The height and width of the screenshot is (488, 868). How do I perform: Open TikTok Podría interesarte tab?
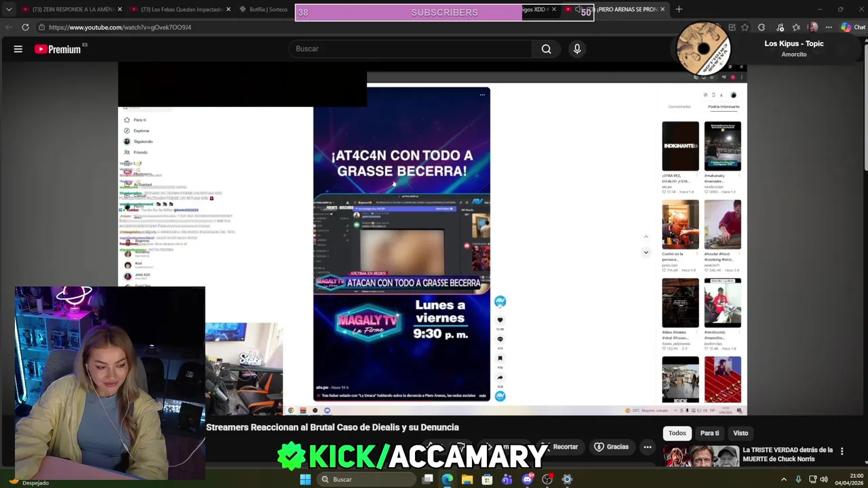(x=724, y=106)
